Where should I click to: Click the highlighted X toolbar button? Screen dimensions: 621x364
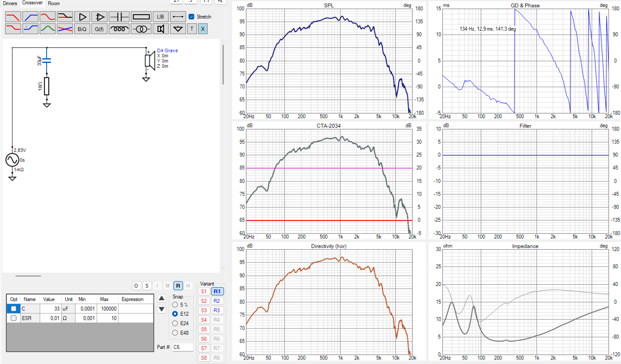click(202, 29)
